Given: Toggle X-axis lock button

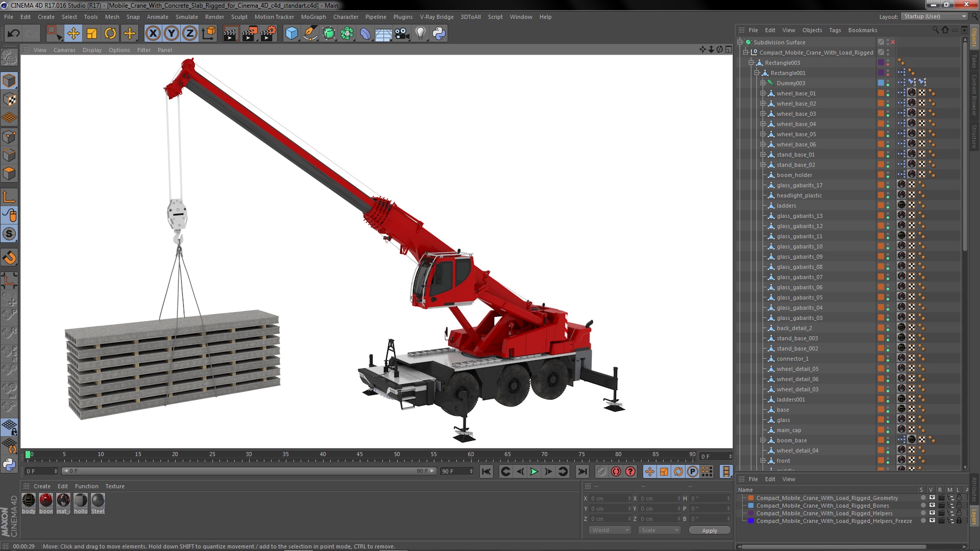Looking at the screenshot, I should click(153, 34).
